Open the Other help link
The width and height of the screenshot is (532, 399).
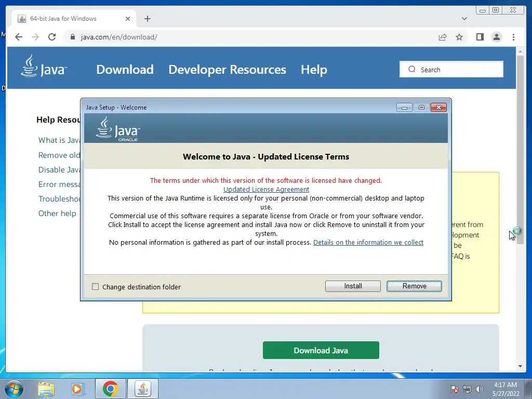(x=57, y=214)
